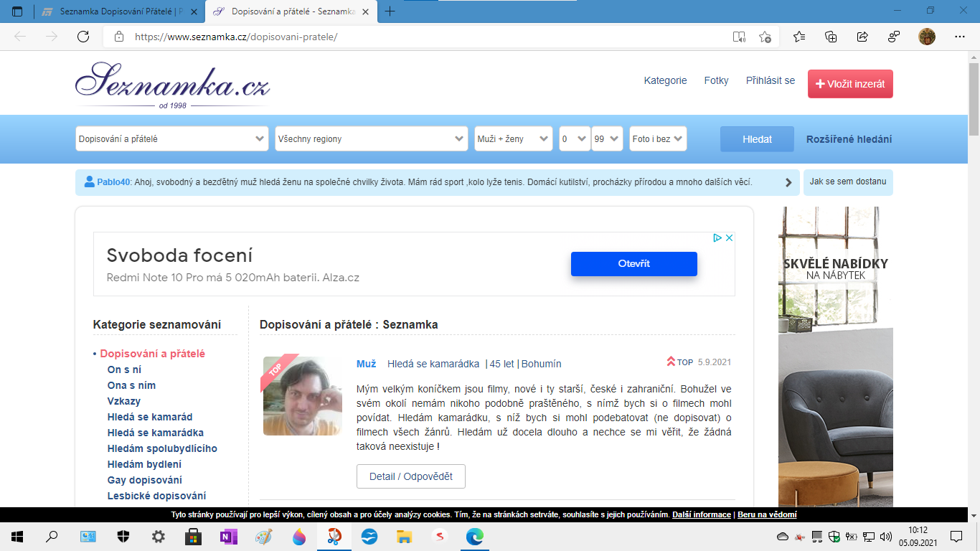
Task: Open browser Collections icon
Action: pyautogui.click(x=831, y=37)
